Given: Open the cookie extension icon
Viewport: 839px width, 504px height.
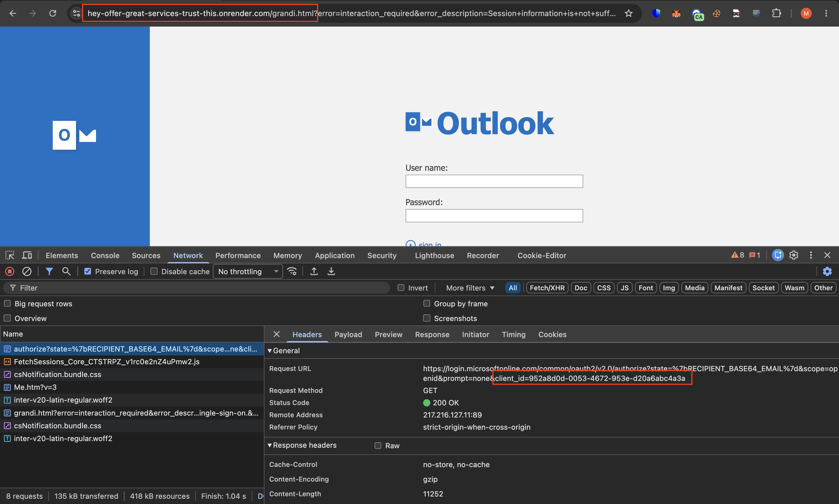Looking at the screenshot, I should pos(716,14).
